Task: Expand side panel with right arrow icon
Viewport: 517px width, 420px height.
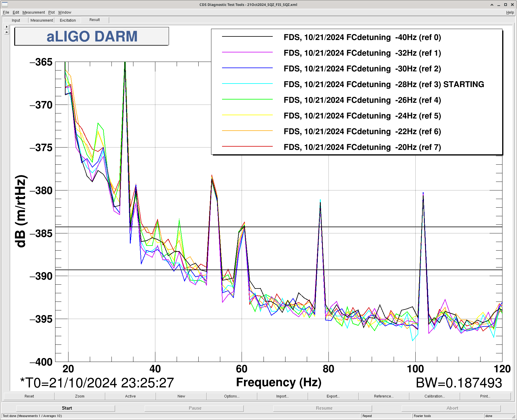Action: (7, 27)
